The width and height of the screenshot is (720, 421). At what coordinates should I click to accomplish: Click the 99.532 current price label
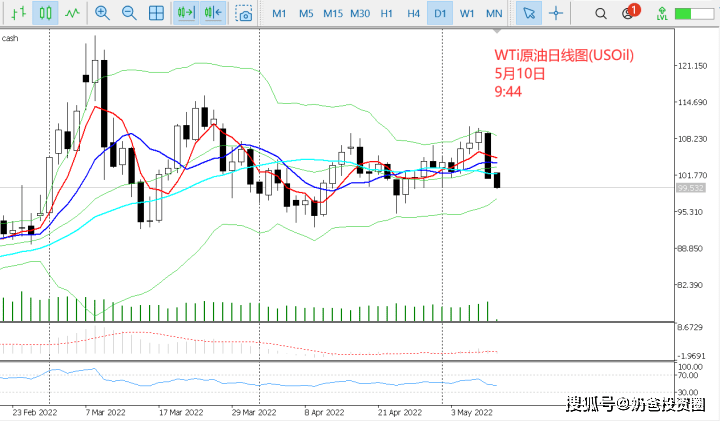691,188
